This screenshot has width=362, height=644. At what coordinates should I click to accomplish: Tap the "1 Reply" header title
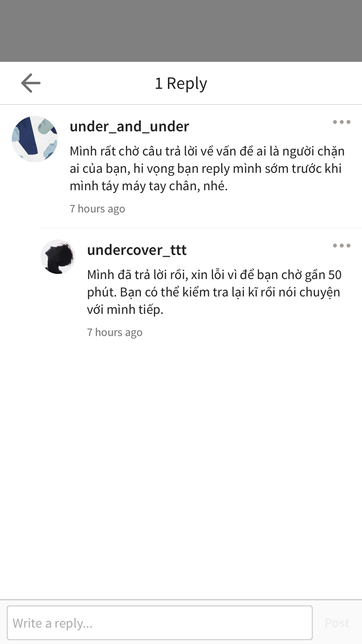tap(181, 83)
